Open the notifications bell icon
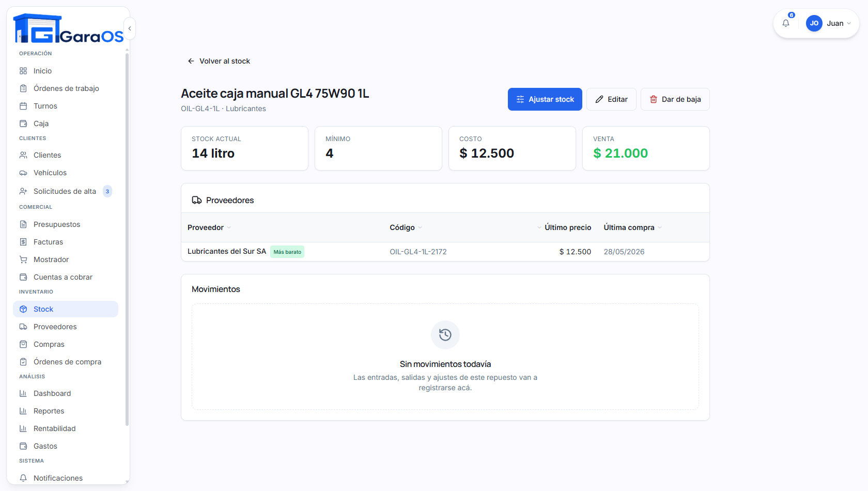The height and width of the screenshot is (491, 868). tap(786, 23)
